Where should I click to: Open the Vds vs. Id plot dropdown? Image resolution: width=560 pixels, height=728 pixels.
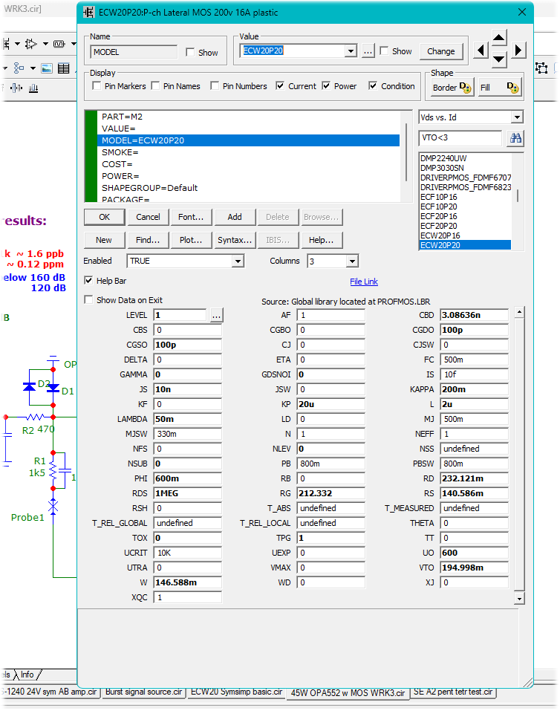(x=517, y=117)
